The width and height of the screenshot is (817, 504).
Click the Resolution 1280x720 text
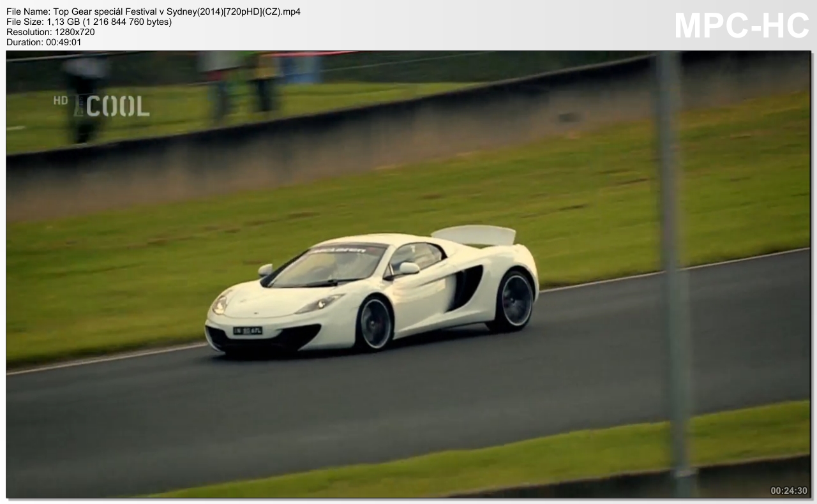click(50, 32)
